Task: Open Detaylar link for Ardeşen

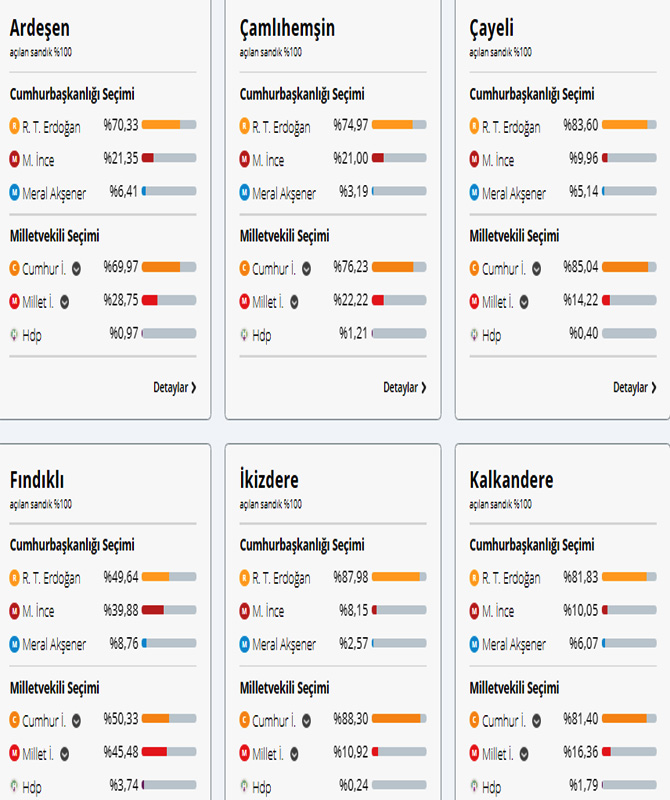Action: click(174, 387)
